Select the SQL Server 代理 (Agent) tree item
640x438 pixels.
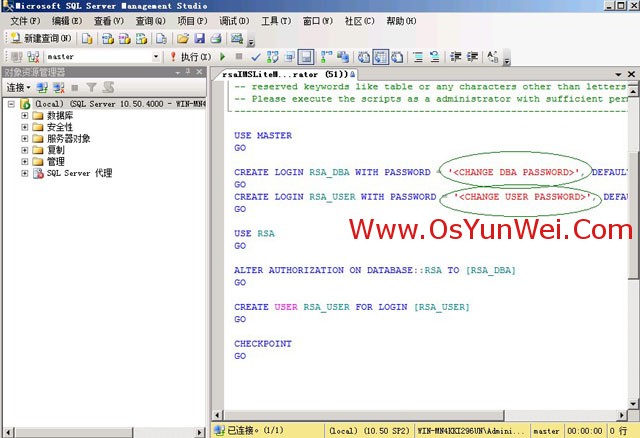point(79,173)
